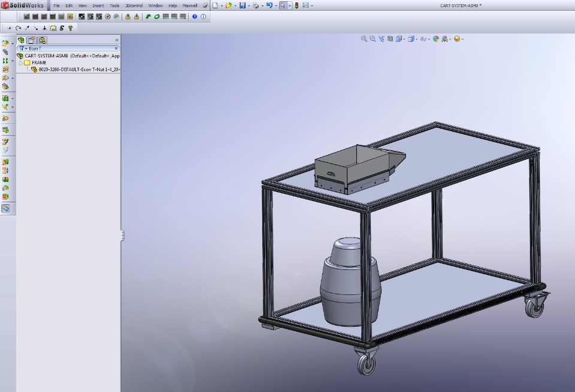Image resolution: width=575 pixels, height=392 pixels.
Task: Open the Window menu
Action: [x=156, y=5]
